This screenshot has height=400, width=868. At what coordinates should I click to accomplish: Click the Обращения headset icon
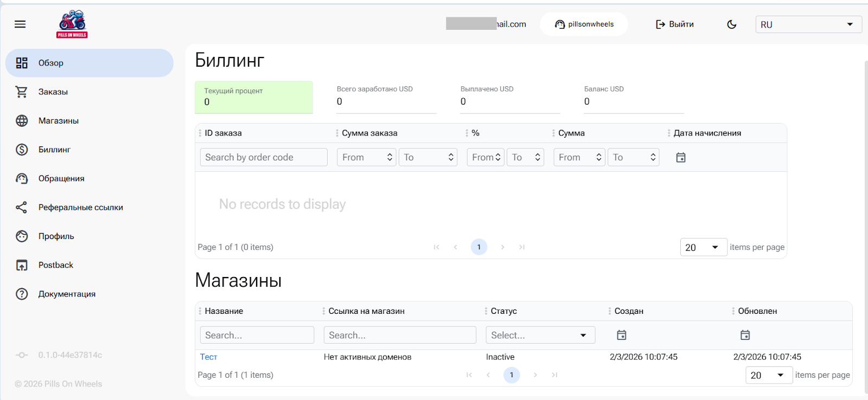coord(22,178)
